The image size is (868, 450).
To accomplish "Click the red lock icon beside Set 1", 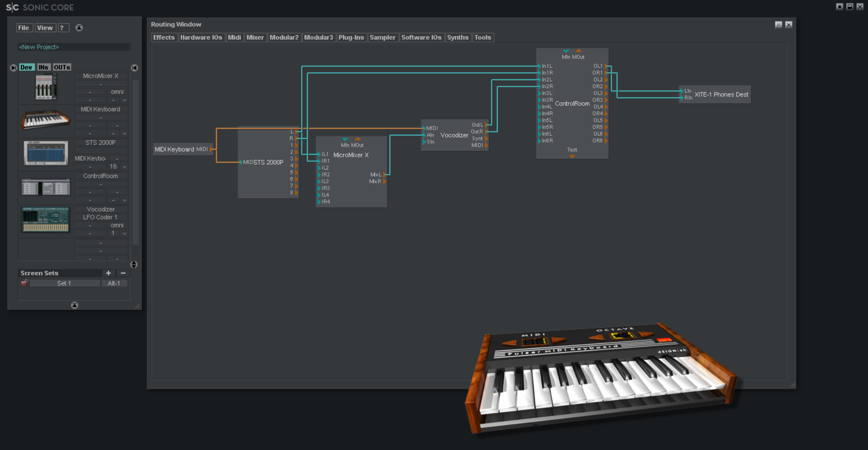I will 25,283.
